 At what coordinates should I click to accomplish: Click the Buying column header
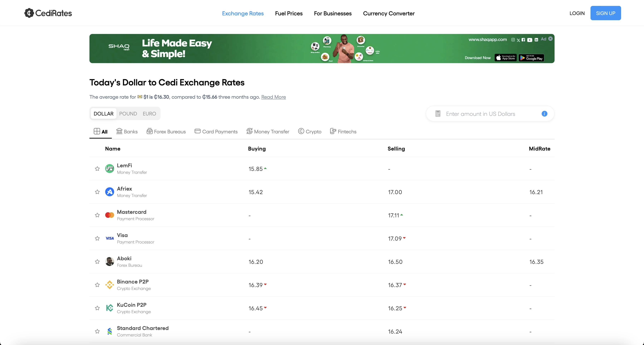(257, 149)
